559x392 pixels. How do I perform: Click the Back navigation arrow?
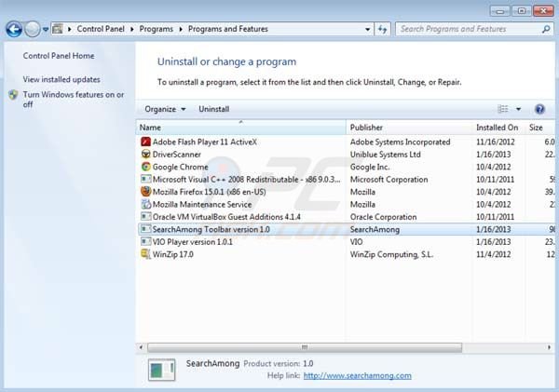[x=13, y=29]
